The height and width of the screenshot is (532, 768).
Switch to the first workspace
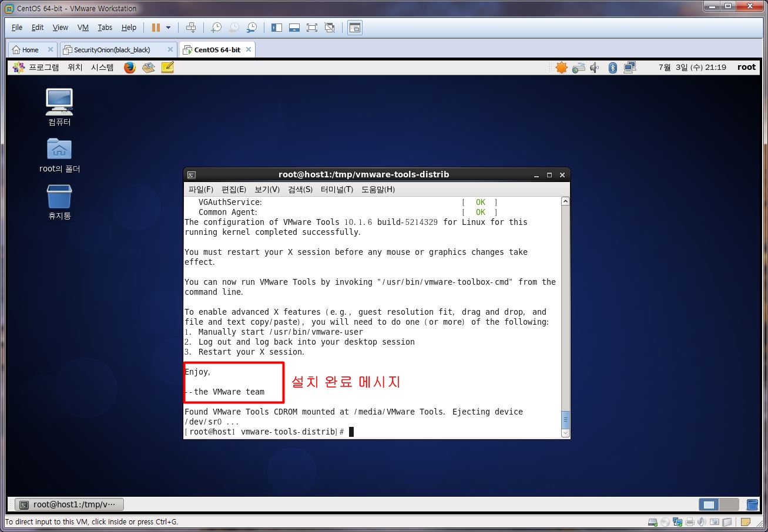click(x=709, y=504)
